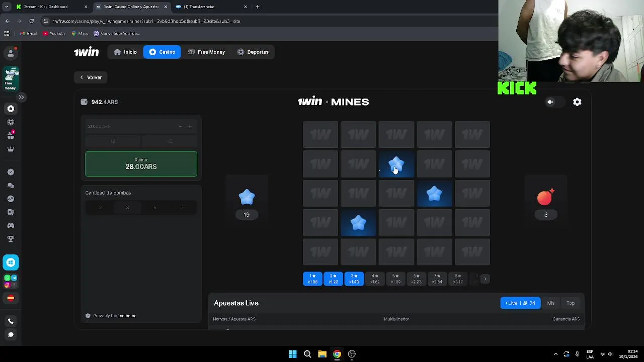Open the gamepad sidebar icon
The height and width of the screenshot is (362, 644).
click(11, 225)
